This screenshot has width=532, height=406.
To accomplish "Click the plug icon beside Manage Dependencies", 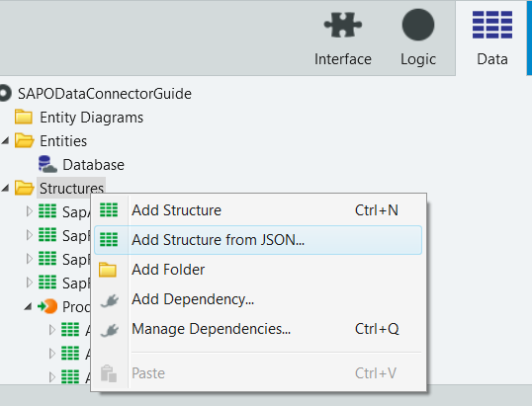I will 110,330.
